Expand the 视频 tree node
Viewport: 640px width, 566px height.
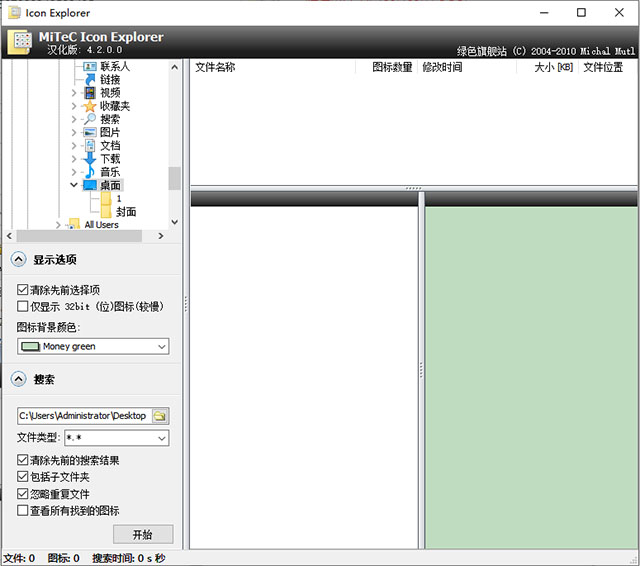(x=73, y=93)
